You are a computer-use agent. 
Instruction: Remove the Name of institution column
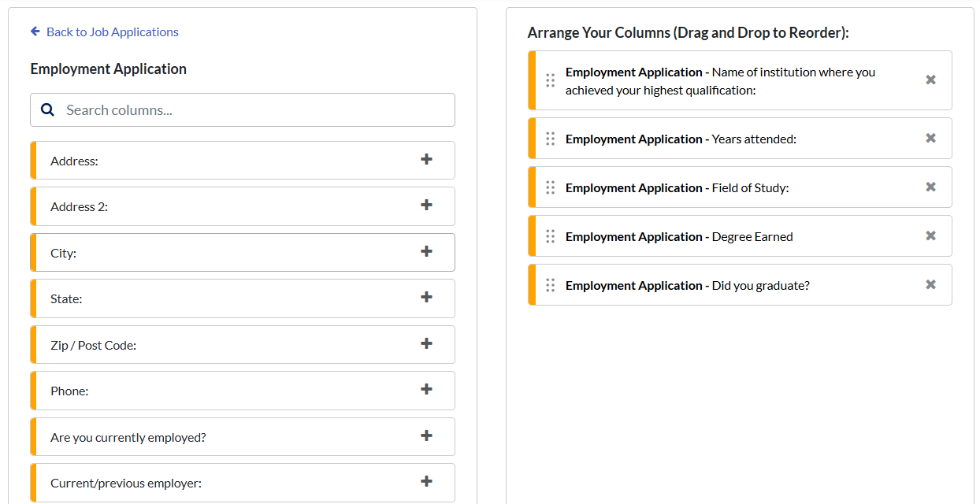(x=930, y=80)
